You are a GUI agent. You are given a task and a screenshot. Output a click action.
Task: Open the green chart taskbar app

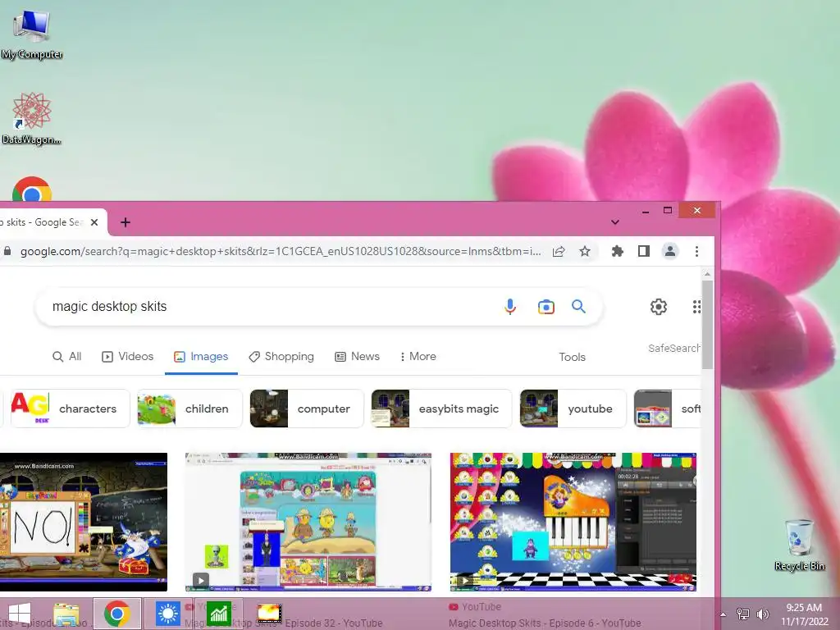(x=218, y=614)
